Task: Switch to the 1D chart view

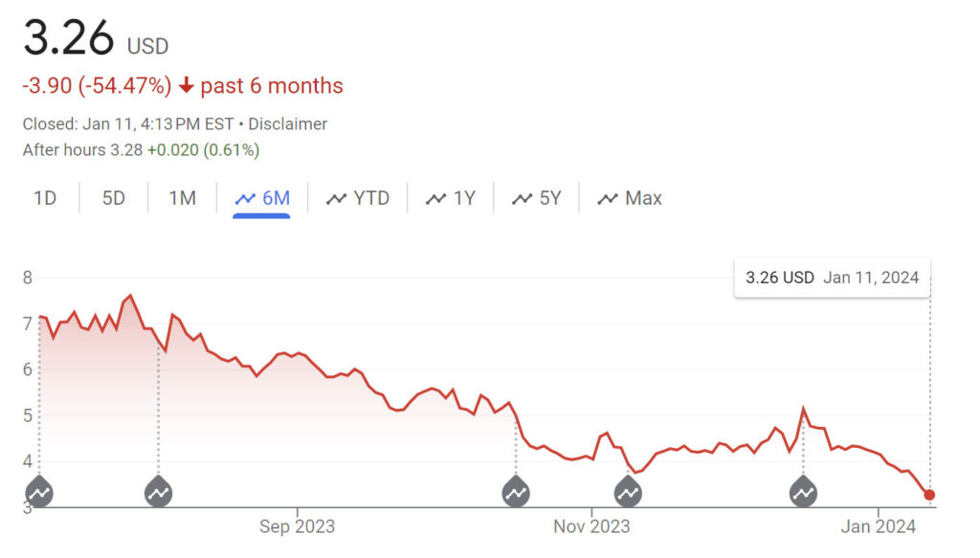Action: tap(45, 197)
